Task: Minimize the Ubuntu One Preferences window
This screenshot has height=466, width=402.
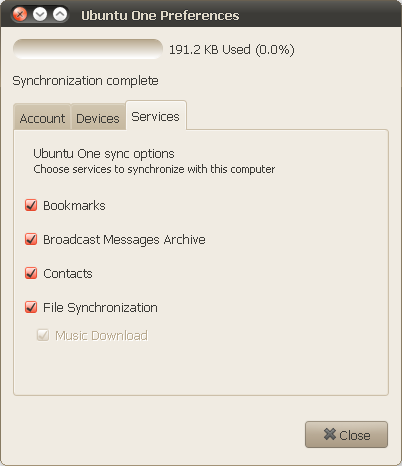Action: coord(40,15)
